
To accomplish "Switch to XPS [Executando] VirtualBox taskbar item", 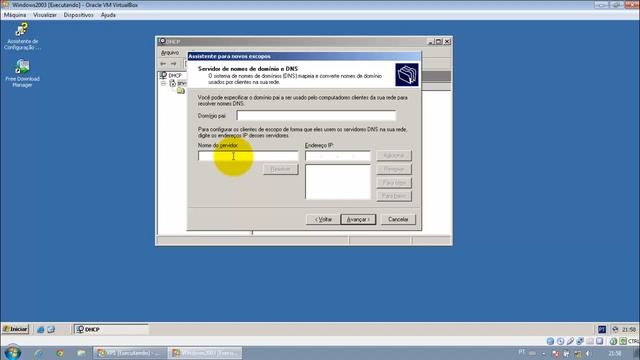I will [x=130, y=353].
